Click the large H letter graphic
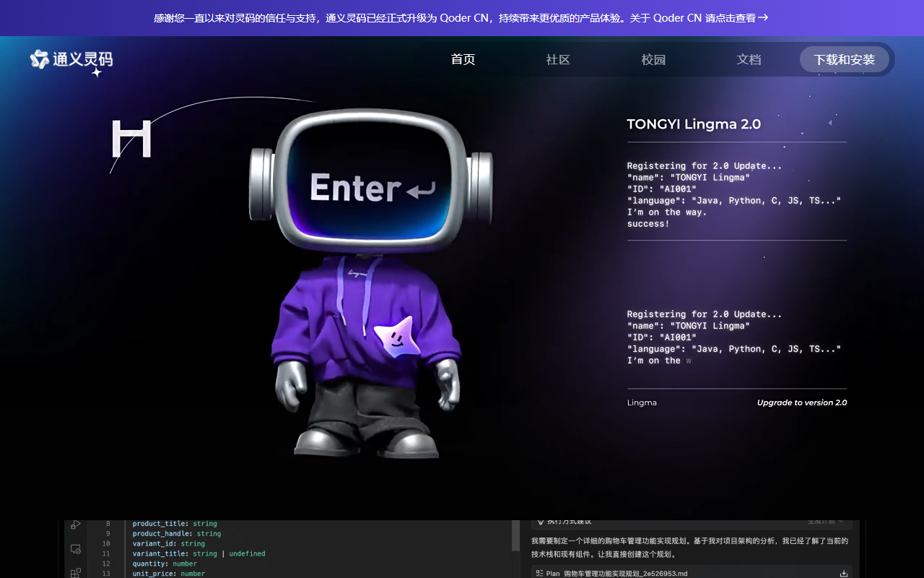Viewport: 924px width, 578px height. coord(131,139)
